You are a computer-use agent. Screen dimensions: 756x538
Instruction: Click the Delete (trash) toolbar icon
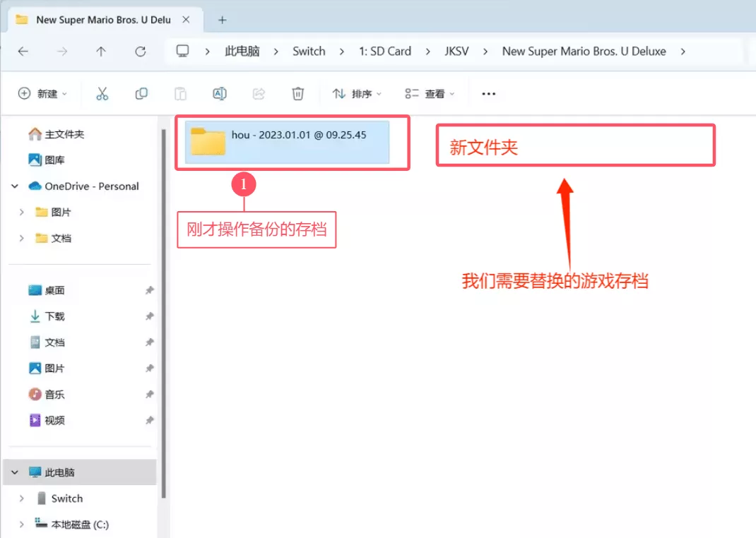coord(297,93)
